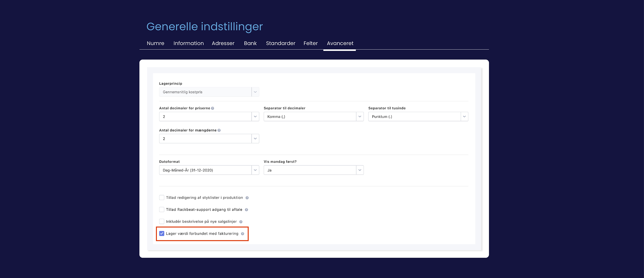Click the Vis mandag først? label

[280, 162]
